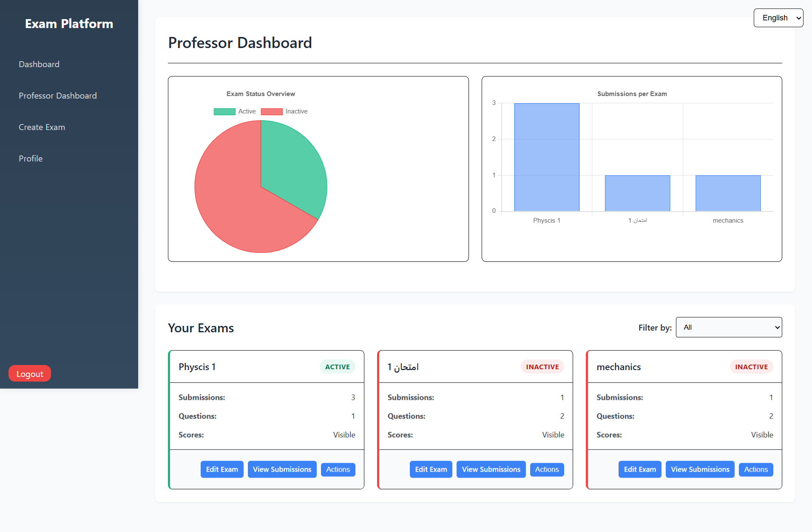Click the Physcis 1 bar in Submissions per Exam
This screenshot has width=812, height=532.
[x=546, y=157]
